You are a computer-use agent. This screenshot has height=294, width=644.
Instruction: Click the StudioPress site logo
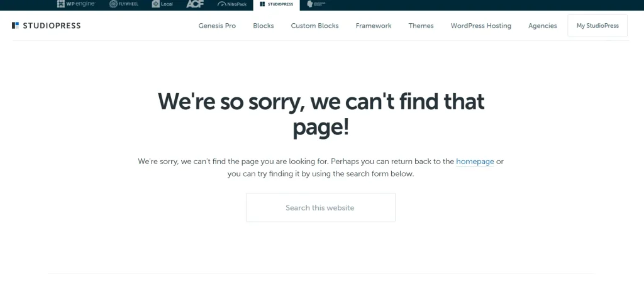47,25
